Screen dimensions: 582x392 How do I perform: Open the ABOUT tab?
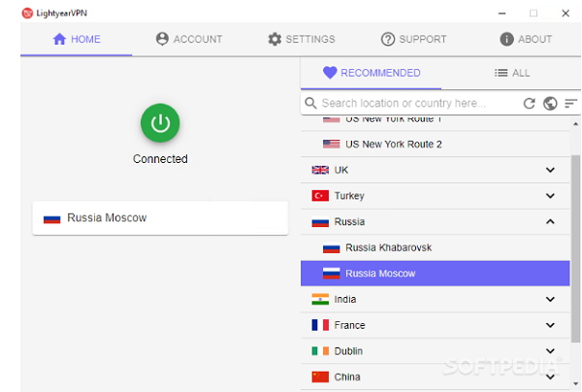pyautogui.click(x=526, y=39)
